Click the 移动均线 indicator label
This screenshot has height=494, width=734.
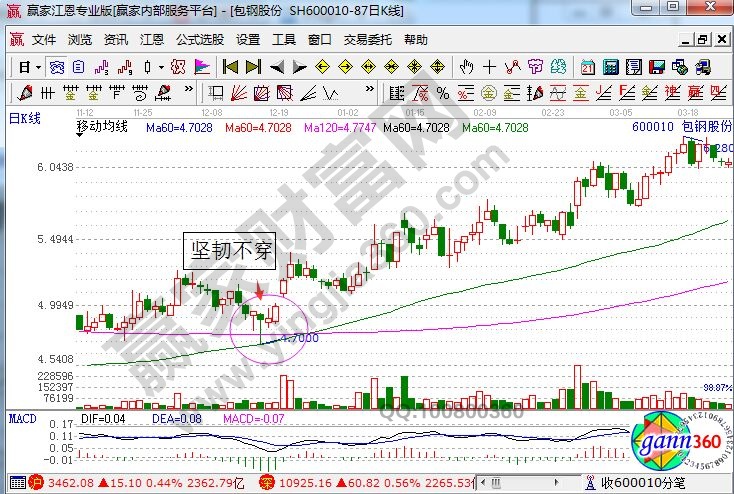[x=102, y=127]
